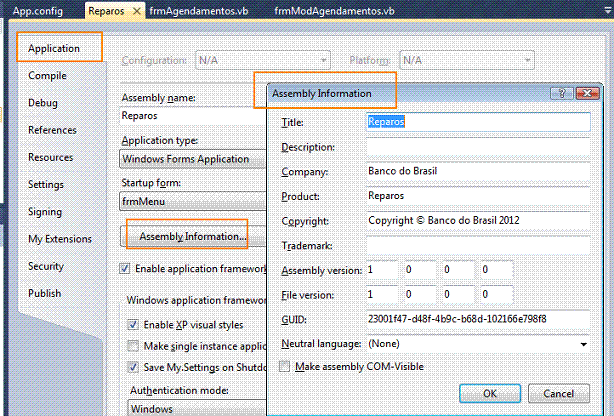Click File version build field
This screenshot has height=416, width=614.
(x=459, y=295)
